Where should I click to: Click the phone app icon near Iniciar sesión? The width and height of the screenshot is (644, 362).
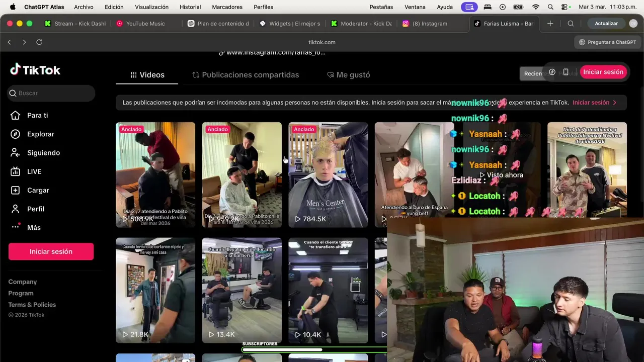click(566, 72)
